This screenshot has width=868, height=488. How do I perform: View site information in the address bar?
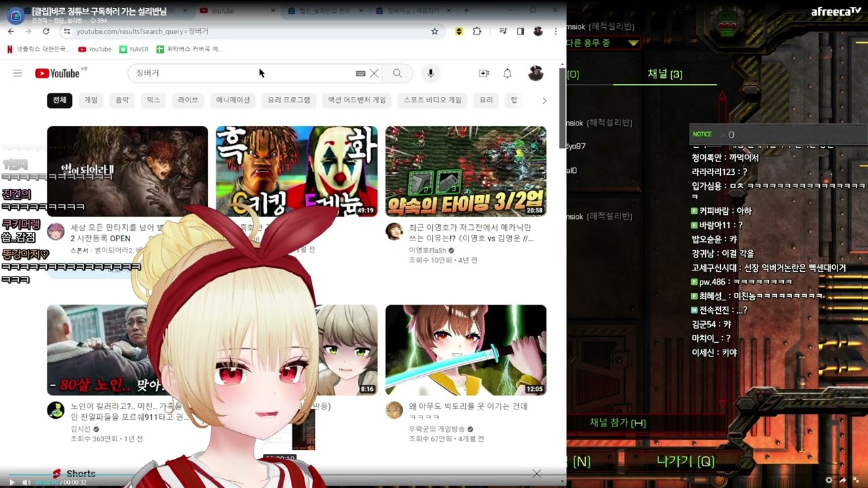66,31
